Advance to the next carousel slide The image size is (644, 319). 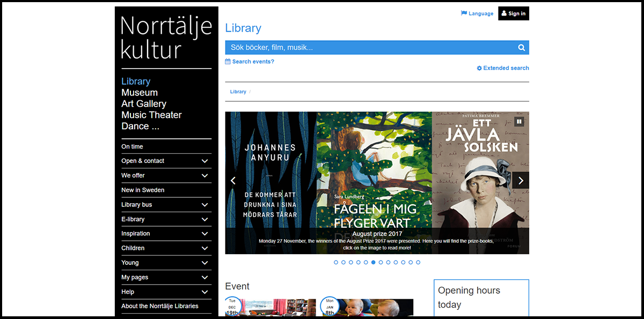(x=521, y=181)
